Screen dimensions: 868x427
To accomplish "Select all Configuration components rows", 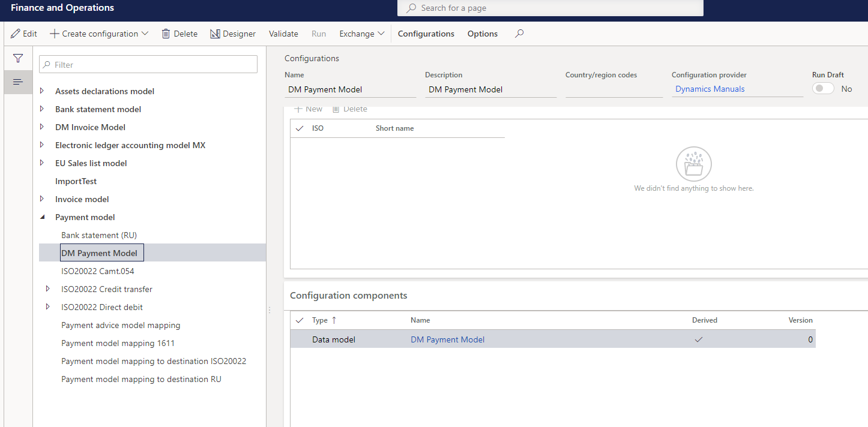I will [x=299, y=320].
